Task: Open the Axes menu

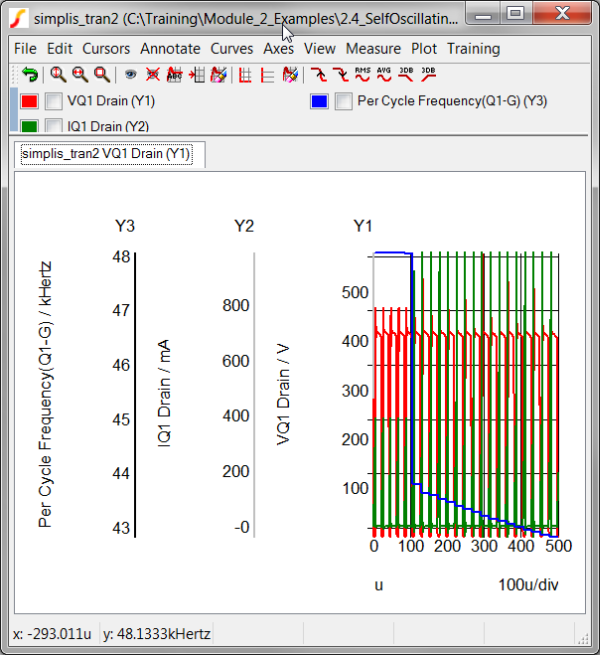Action: coord(278,49)
